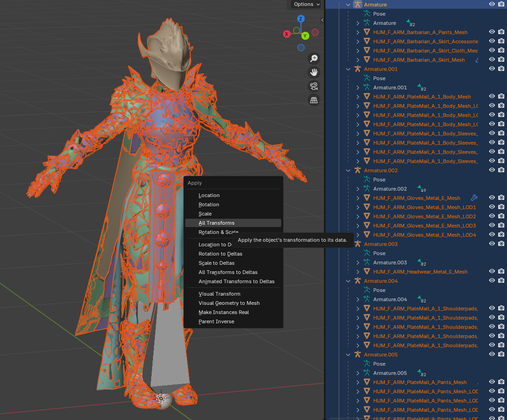Viewport: 507px width, 420px height.
Task: Expand HUM_F_ARM_Barbarian_A_Skirt_Cloth mesh row
Action: tap(358, 51)
